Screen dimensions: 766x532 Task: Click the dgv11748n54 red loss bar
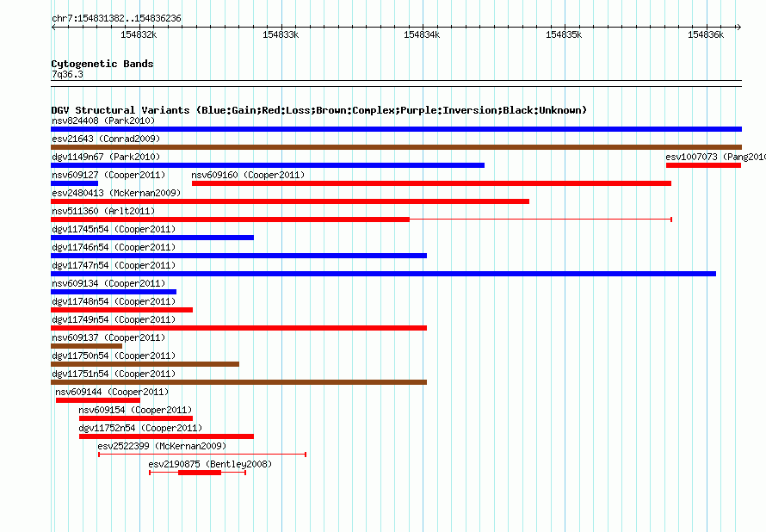coord(121,310)
